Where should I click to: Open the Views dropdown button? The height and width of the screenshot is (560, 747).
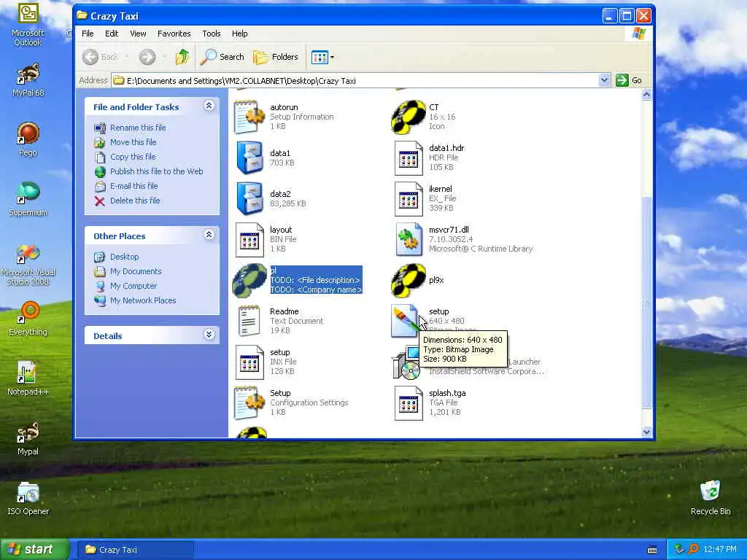[x=322, y=57]
